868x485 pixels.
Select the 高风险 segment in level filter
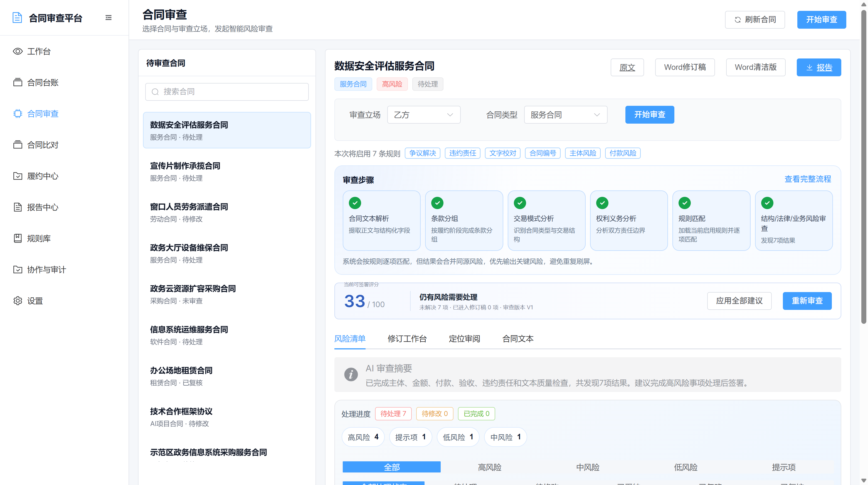490,467
